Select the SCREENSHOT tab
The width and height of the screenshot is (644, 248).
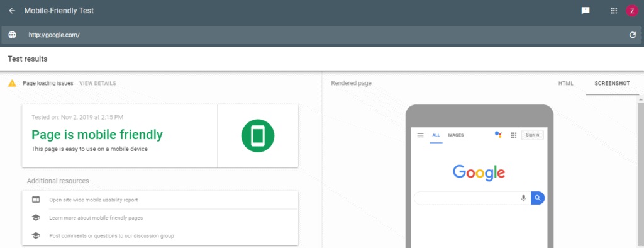point(612,84)
